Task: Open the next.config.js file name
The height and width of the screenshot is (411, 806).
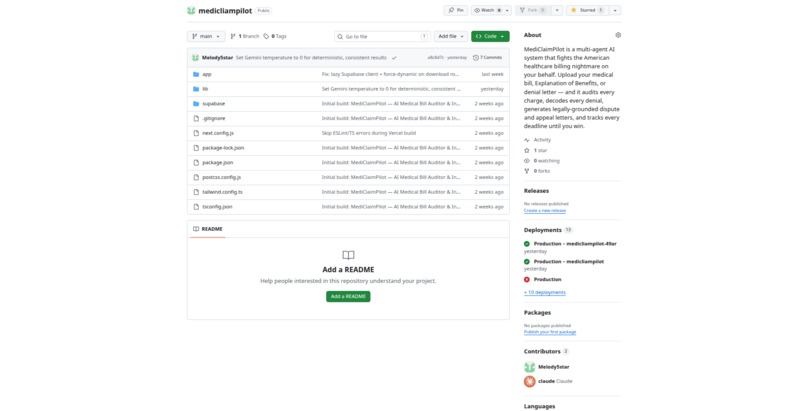Action: (x=218, y=133)
